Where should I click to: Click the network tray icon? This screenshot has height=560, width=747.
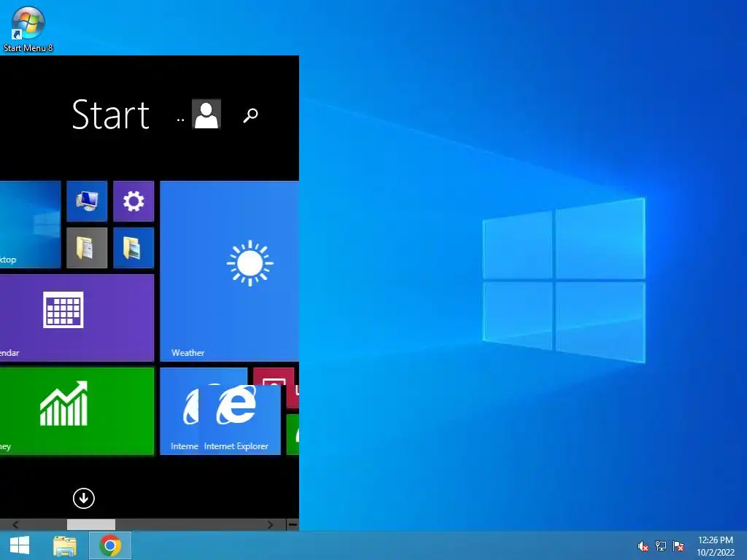[661, 546]
